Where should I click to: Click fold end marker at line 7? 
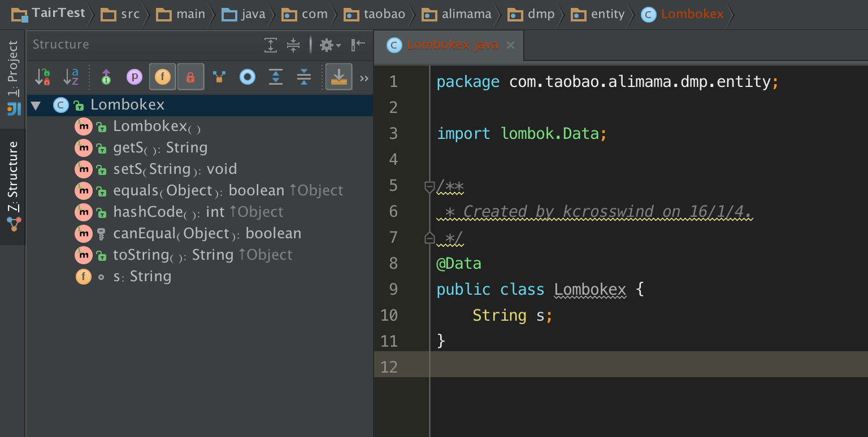pos(429,237)
